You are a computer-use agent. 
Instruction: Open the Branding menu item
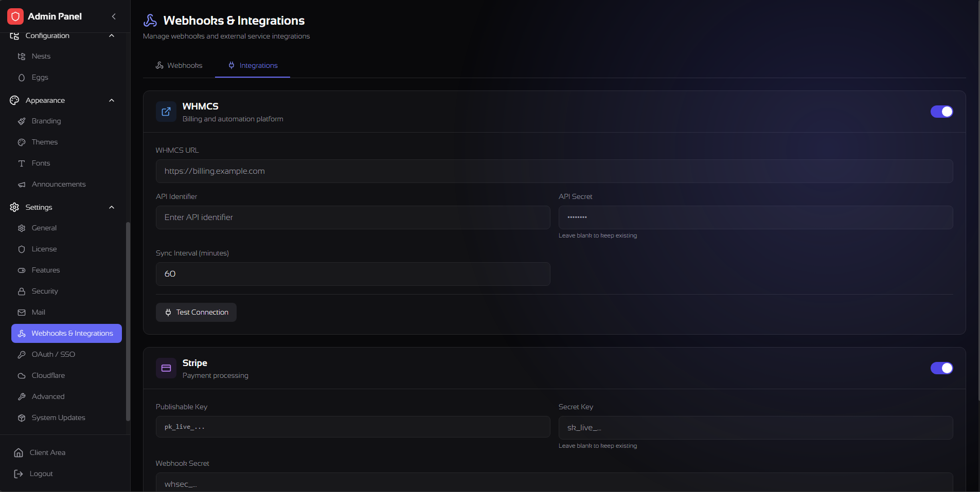tap(66, 121)
